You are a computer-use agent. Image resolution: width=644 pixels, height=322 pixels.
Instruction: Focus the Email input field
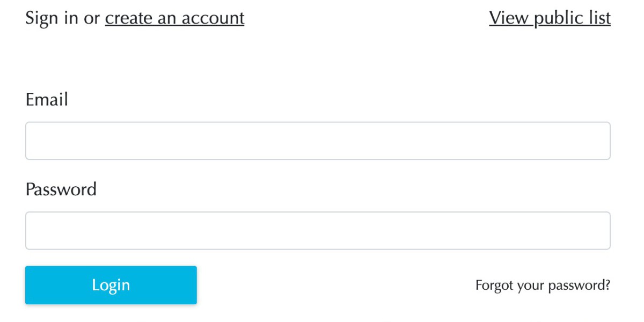click(x=318, y=141)
